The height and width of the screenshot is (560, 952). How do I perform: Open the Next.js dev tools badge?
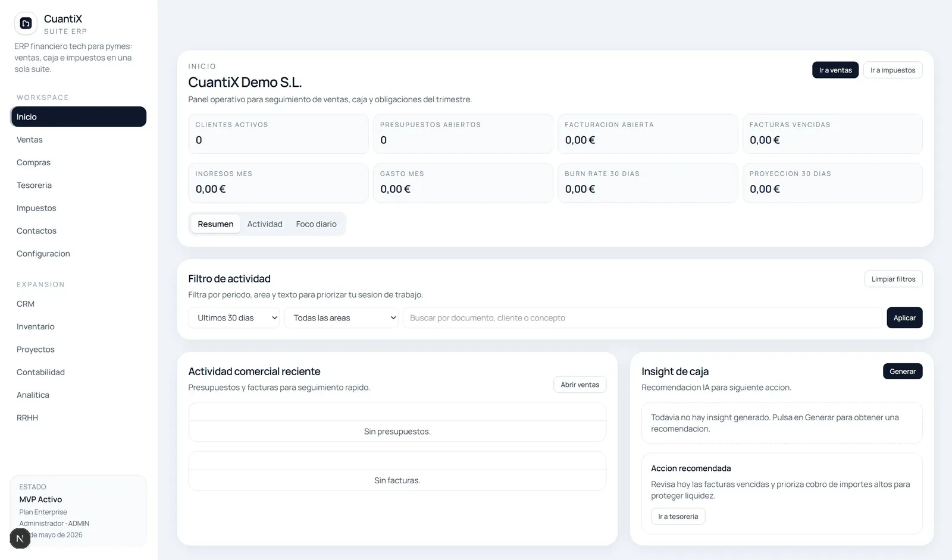[20, 539]
